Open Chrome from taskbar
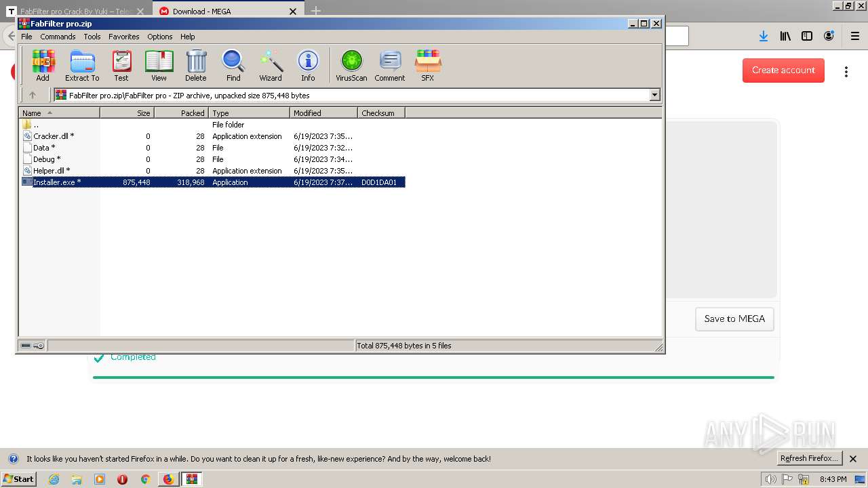Image resolution: width=868 pixels, height=488 pixels. click(x=145, y=479)
